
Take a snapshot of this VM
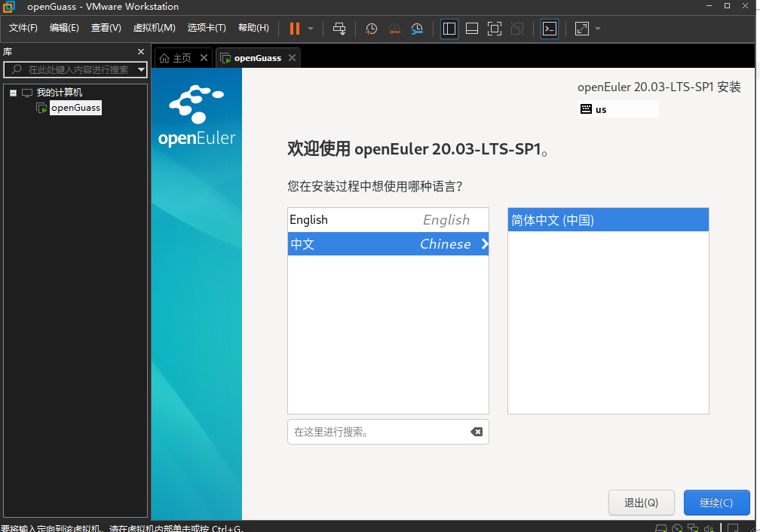click(x=371, y=29)
